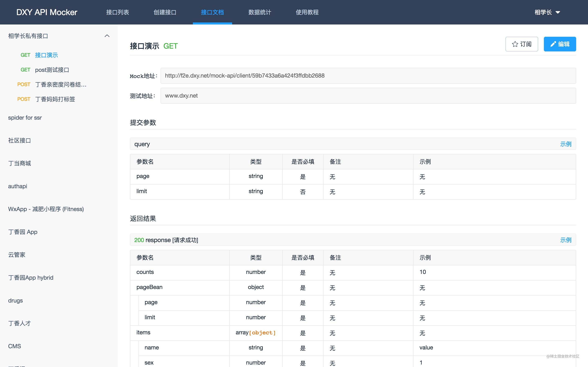Click GET icon for post测试接口

pos(26,70)
